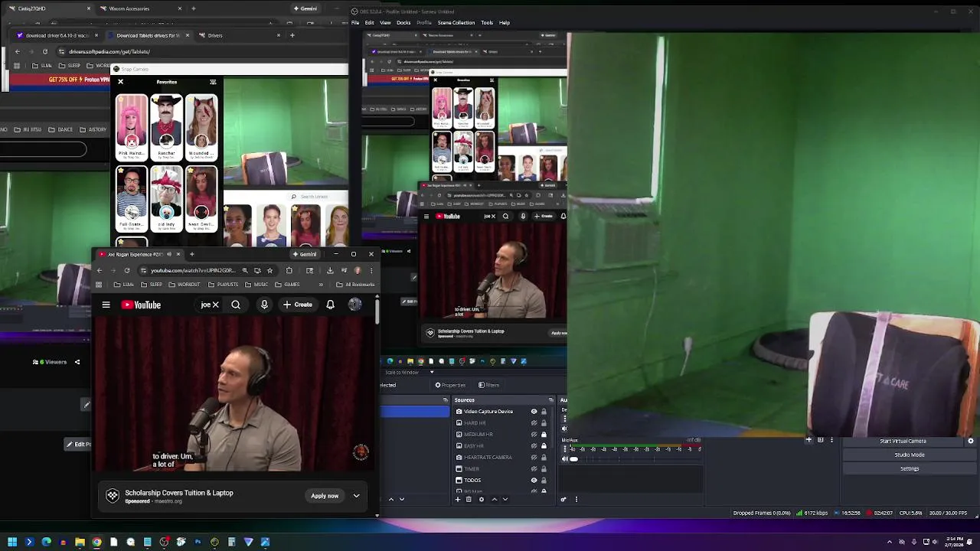Click Apply now on the sponsored ad

click(325, 496)
